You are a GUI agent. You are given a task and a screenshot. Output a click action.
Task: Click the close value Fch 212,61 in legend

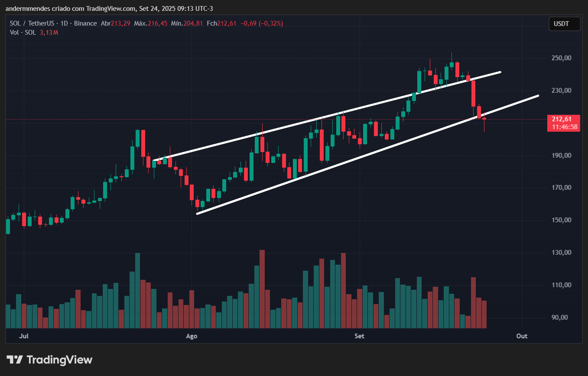tap(221, 23)
